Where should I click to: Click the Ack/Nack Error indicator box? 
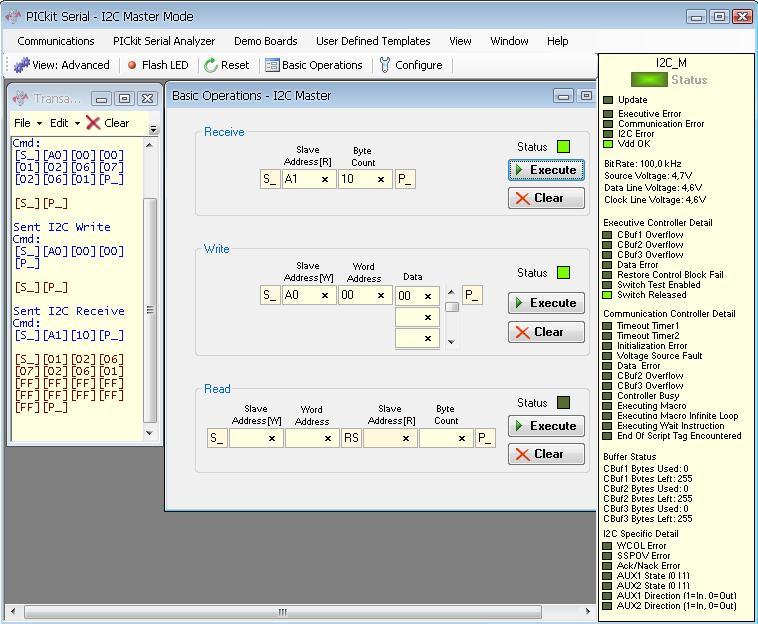[607, 566]
